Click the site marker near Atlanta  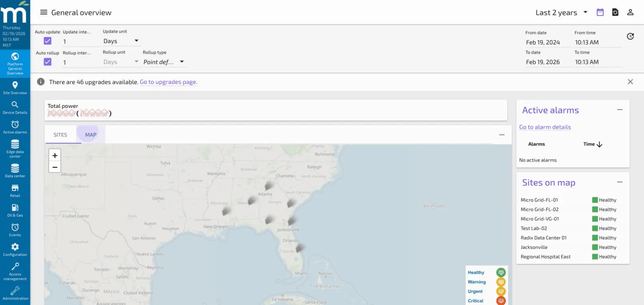(x=269, y=185)
